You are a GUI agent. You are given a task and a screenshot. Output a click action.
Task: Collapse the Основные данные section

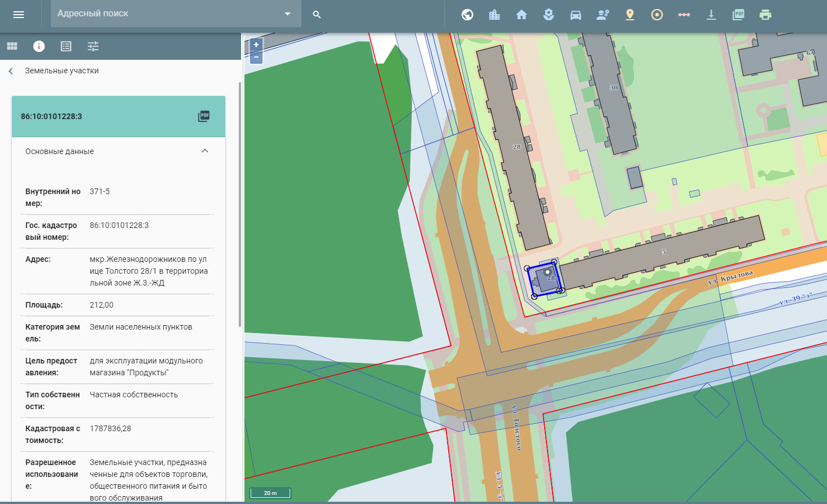pos(205,151)
